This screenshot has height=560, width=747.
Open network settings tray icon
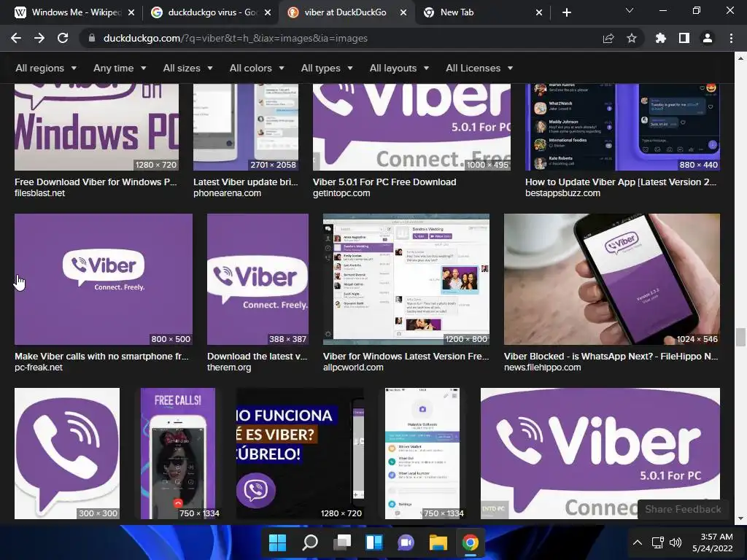(x=658, y=542)
